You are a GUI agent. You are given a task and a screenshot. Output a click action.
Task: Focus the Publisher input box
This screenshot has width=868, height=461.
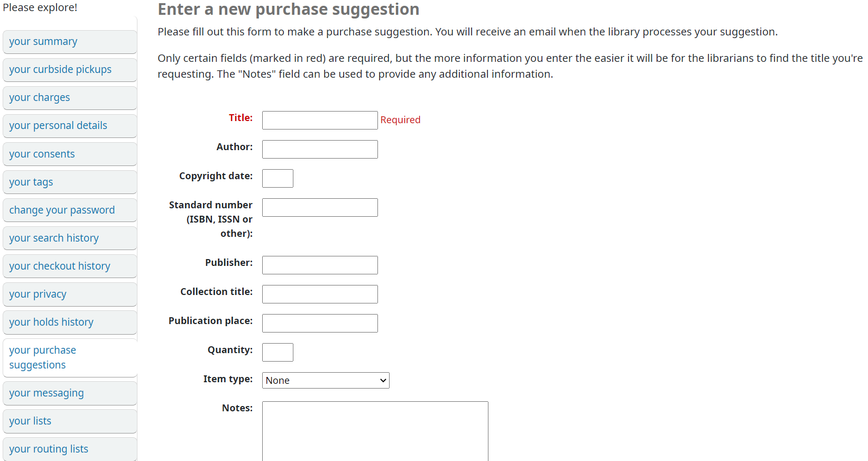320,265
